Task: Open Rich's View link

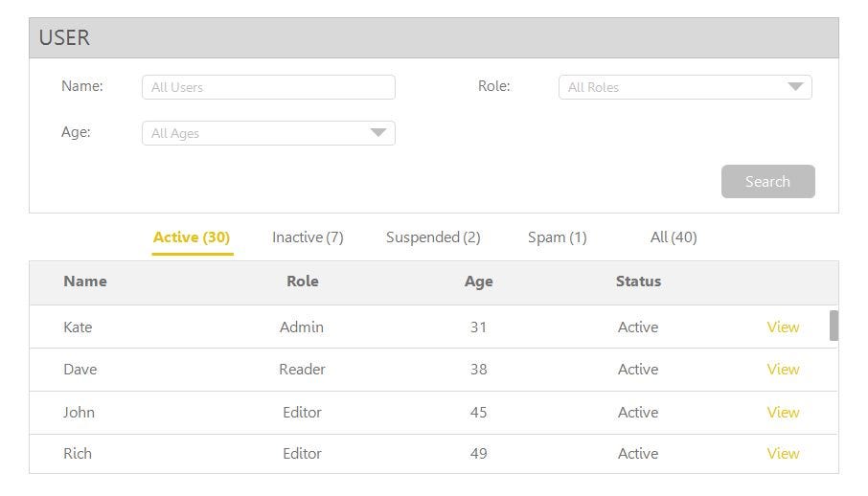Action: (783, 453)
